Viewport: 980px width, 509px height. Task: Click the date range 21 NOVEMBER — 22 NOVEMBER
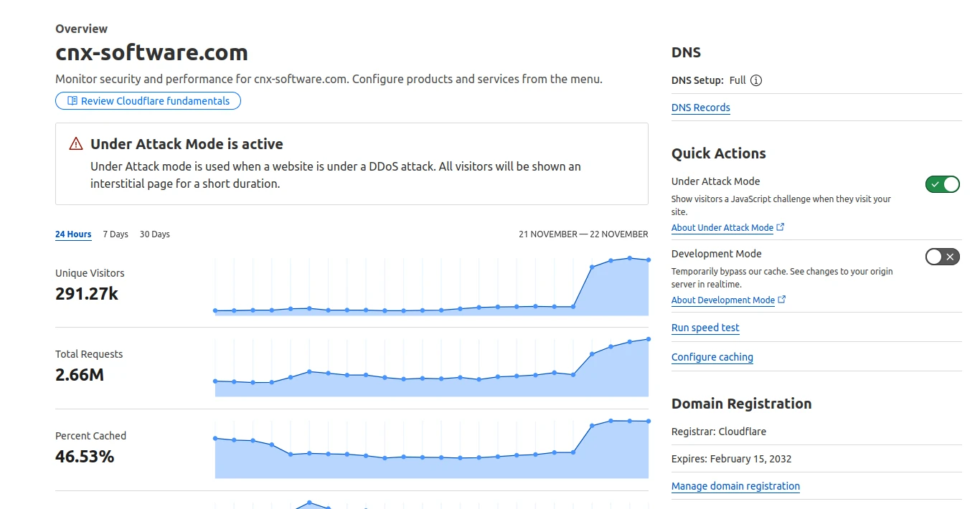tap(583, 234)
